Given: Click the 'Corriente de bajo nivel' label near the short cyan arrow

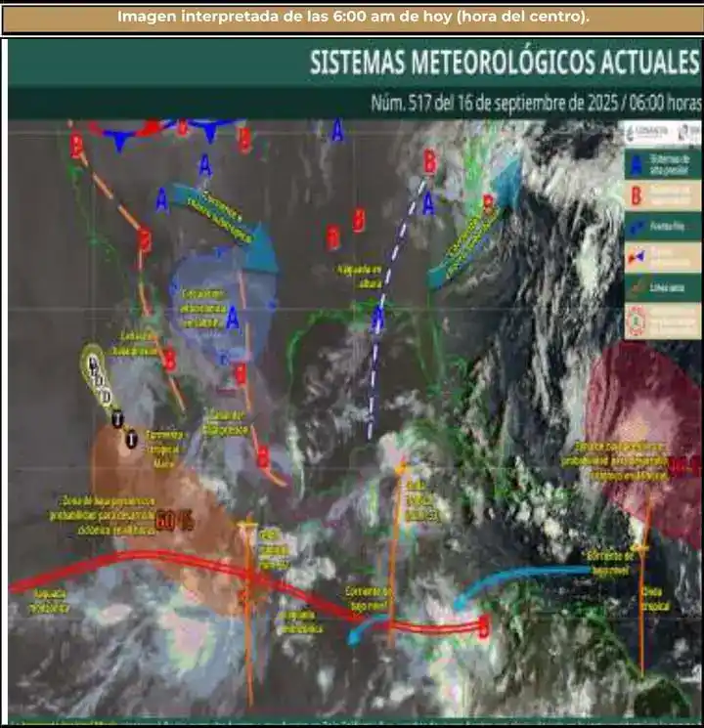Looking at the screenshot, I should [368, 599].
